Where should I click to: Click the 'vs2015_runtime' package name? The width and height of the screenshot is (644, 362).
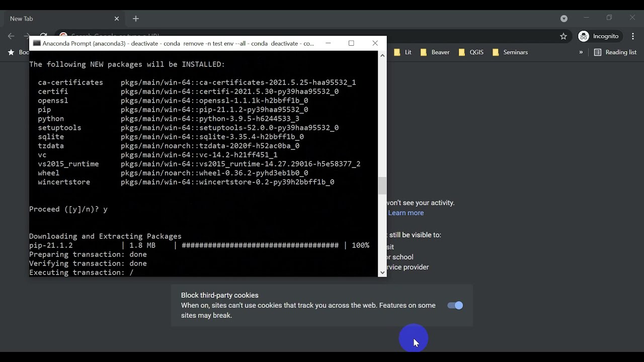68,164
